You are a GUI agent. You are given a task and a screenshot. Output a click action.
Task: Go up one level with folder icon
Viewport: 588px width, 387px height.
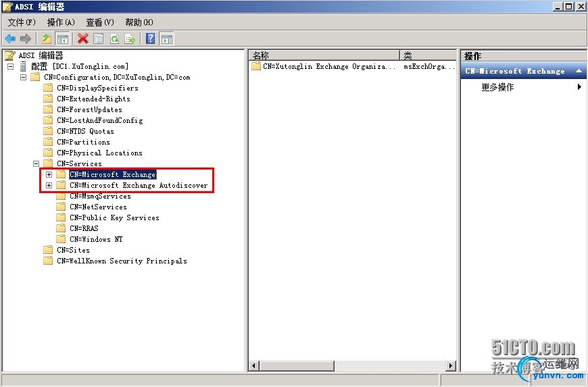(47, 38)
